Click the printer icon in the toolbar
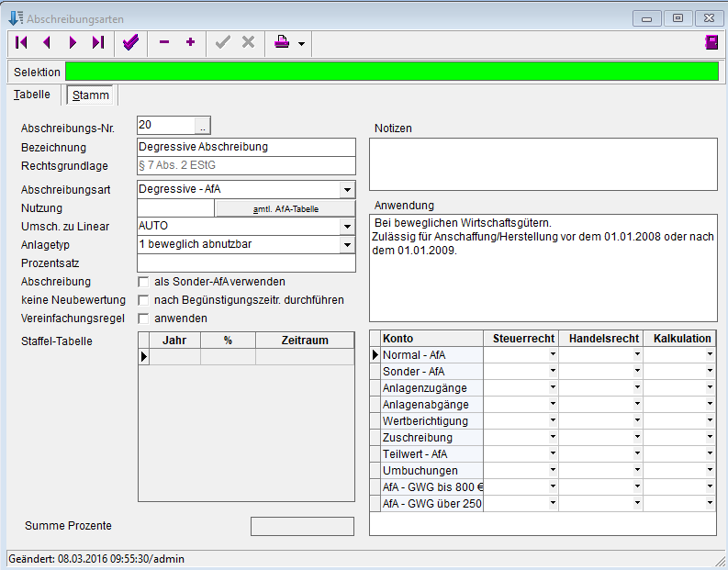The image size is (728, 570). click(283, 42)
